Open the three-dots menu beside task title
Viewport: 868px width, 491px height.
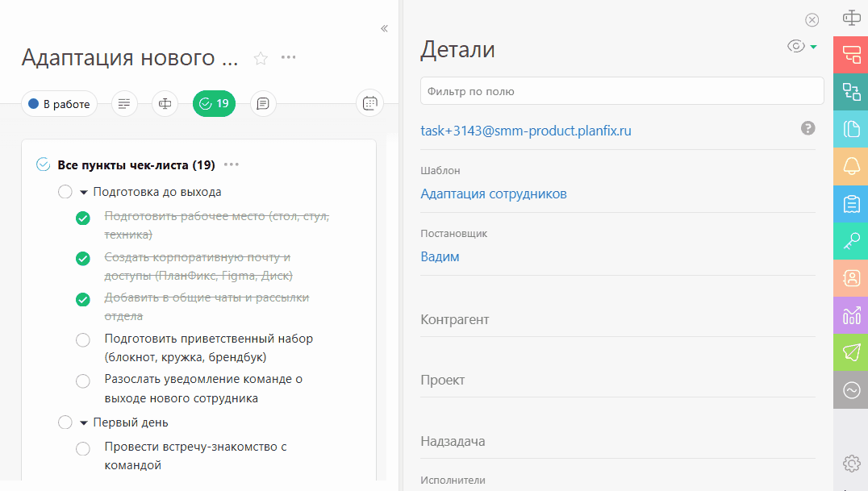click(289, 57)
